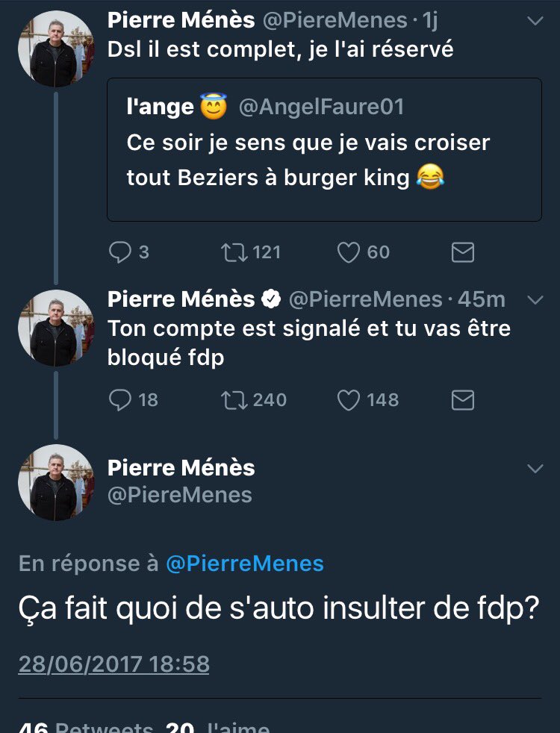This screenshot has width=560, height=733.
Task: Open chevron menu of the main @PiereMenes tweet
Action: tap(535, 469)
